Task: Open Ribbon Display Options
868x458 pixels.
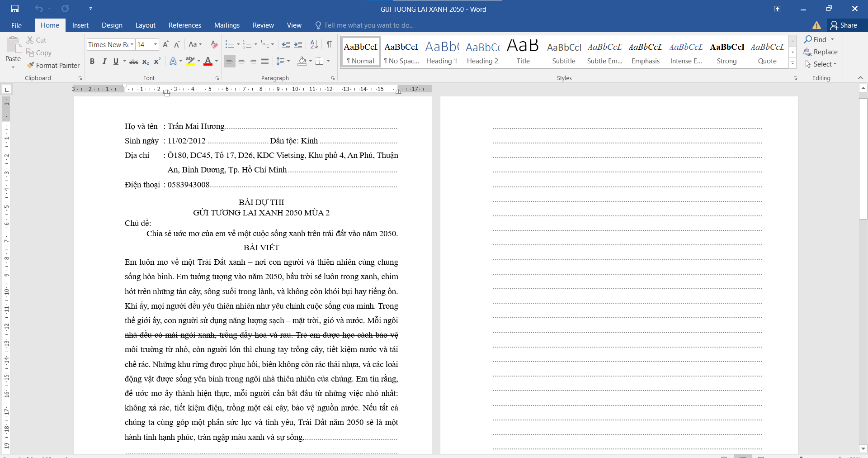Action: pos(778,9)
